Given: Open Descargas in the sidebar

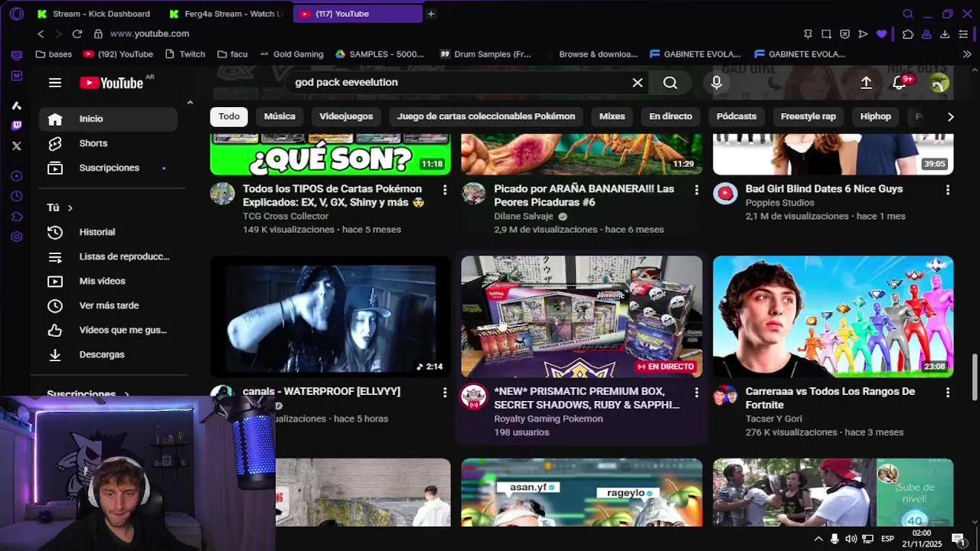Looking at the screenshot, I should coord(108,354).
